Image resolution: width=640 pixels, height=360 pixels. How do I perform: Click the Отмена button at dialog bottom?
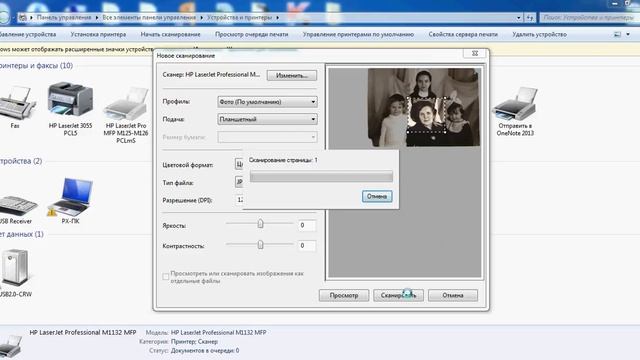(x=453, y=295)
